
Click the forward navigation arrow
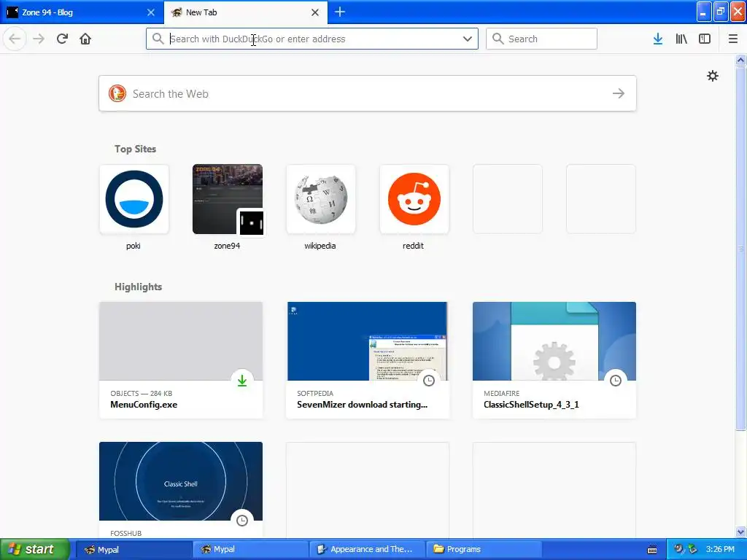click(x=39, y=39)
